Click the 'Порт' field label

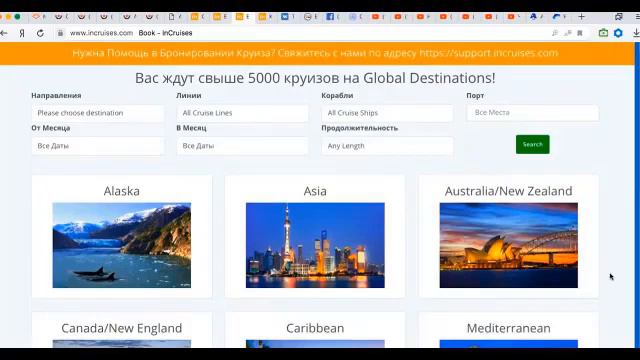475,96
